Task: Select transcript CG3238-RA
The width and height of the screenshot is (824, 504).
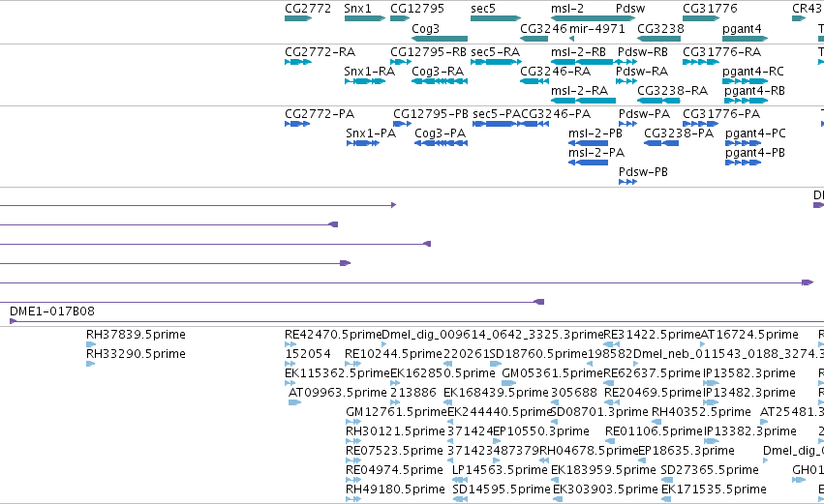Action: [x=659, y=101]
